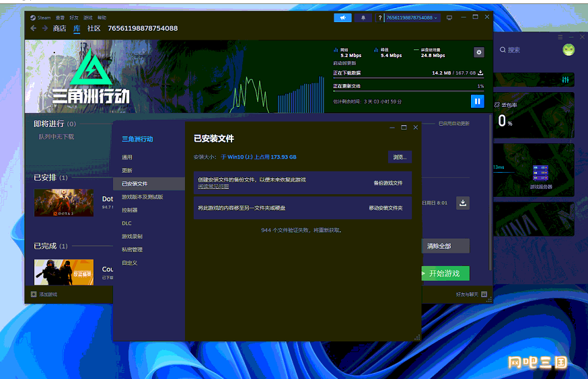Click the 已启用自动更新 text
This screenshot has height=379, width=588.
coord(453,124)
